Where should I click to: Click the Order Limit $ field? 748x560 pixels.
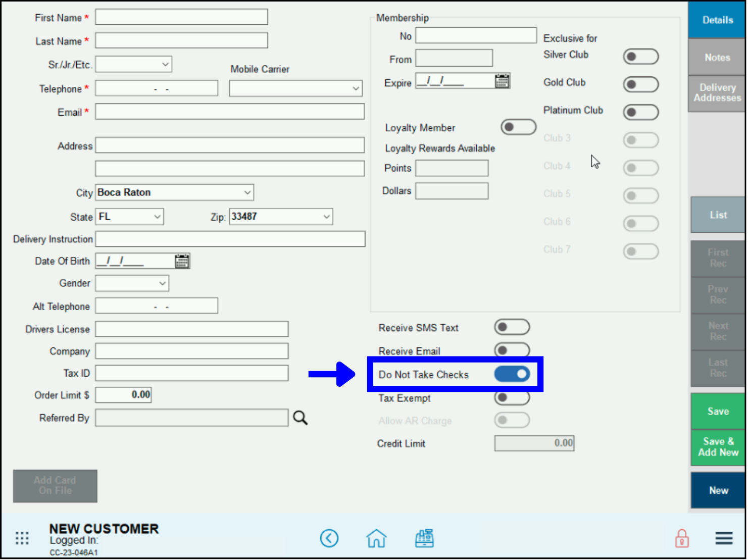click(x=123, y=395)
